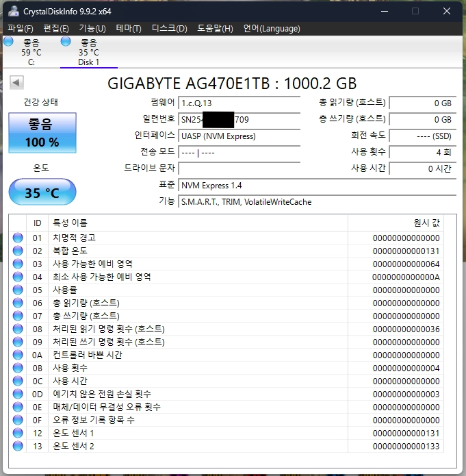Select the 치명적 경고 attribute name

coord(75,238)
